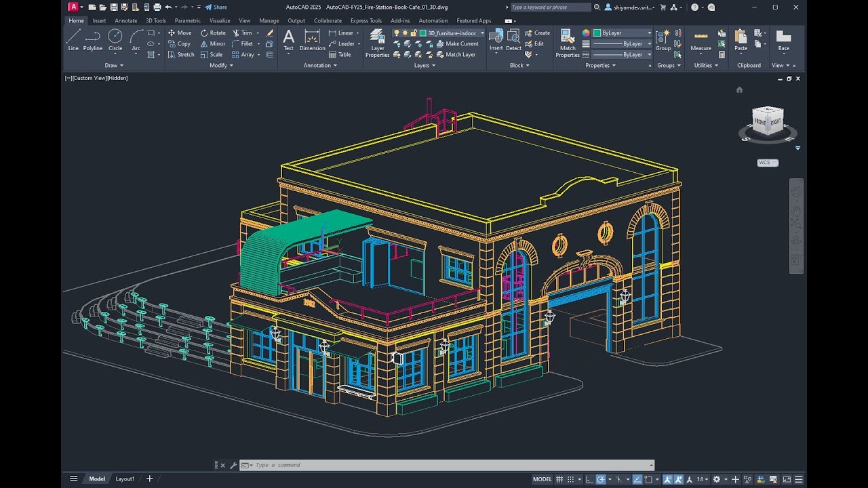Click the Dimension tool
868x488 pixels.
click(x=312, y=41)
